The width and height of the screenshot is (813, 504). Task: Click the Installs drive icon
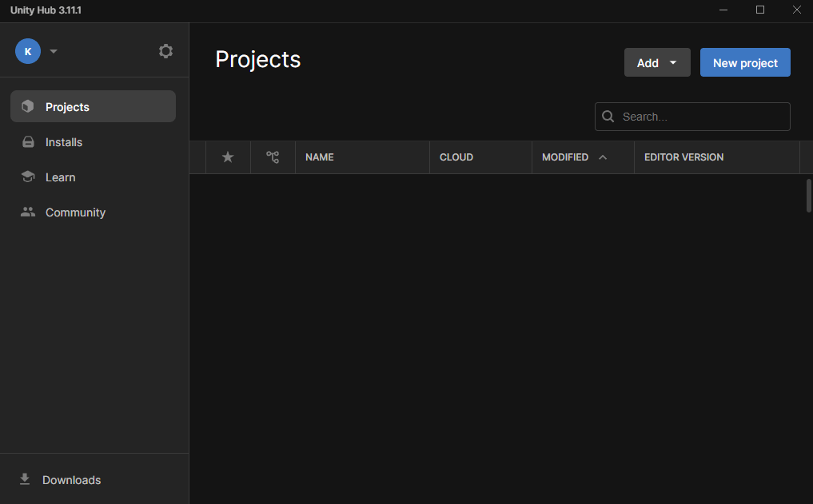click(28, 142)
